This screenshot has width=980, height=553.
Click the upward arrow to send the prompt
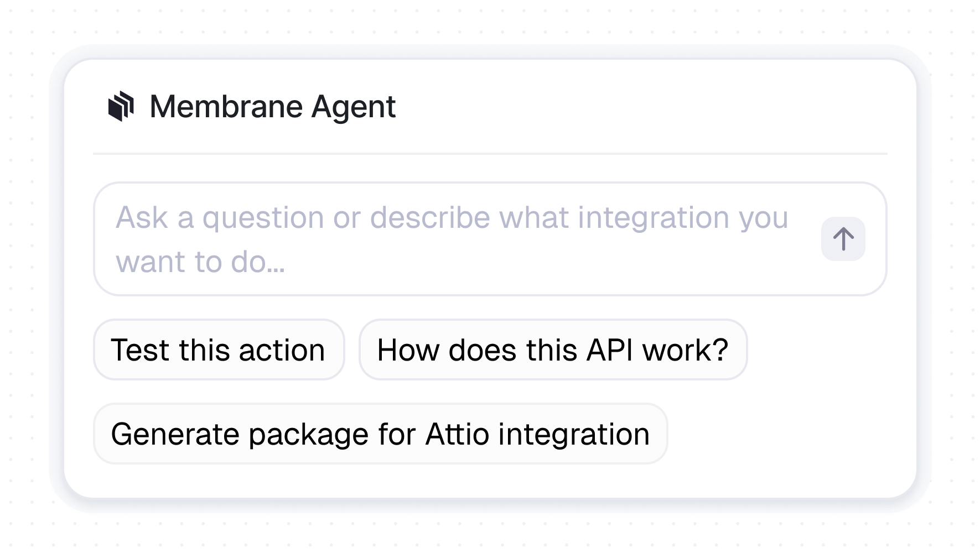tap(843, 239)
